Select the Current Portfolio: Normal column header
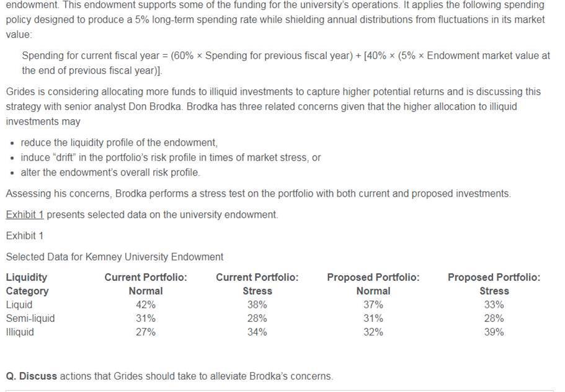The width and height of the screenshot is (565, 392). (x=146, y=284)
